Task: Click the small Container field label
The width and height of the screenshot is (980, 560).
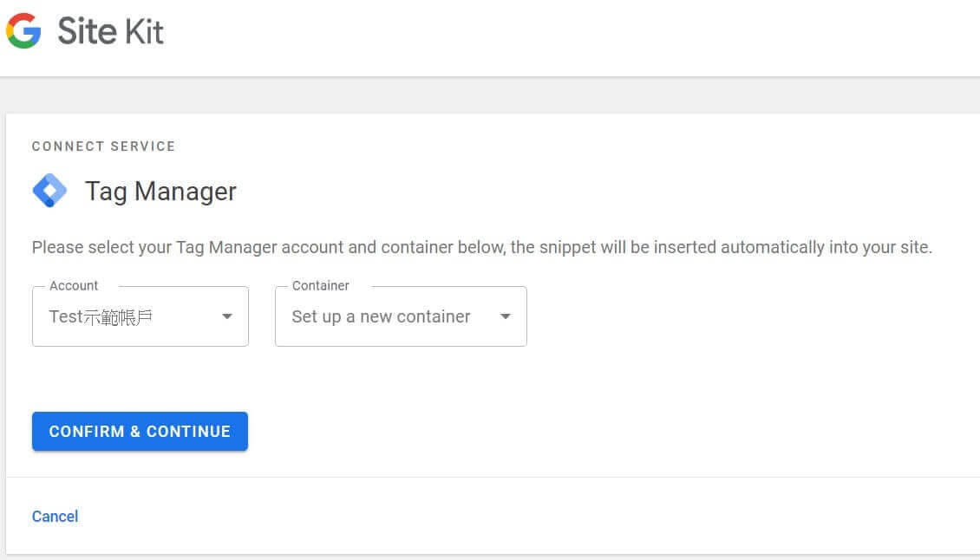Action: pos(320,286)
